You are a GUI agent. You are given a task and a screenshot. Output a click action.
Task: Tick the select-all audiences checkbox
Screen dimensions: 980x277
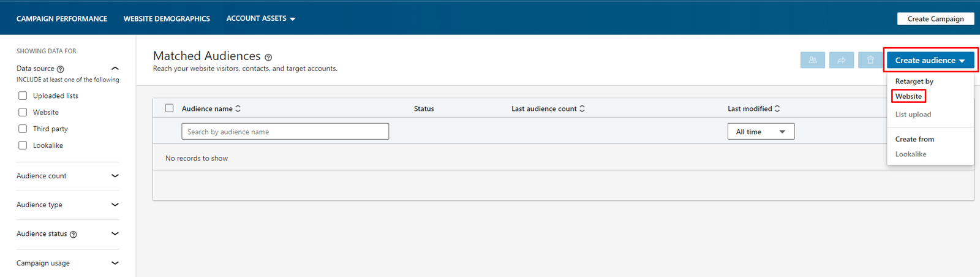(x=169, y=108)
